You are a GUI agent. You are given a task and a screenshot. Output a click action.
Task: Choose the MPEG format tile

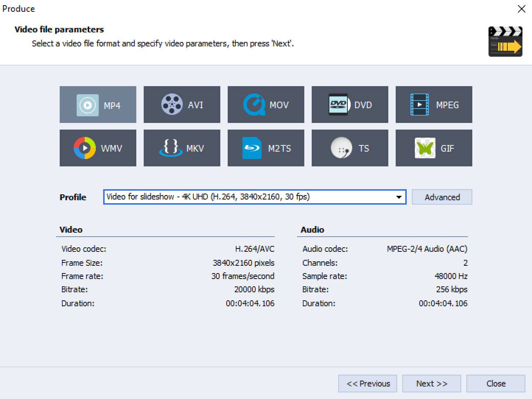click(x=434, y=105)
